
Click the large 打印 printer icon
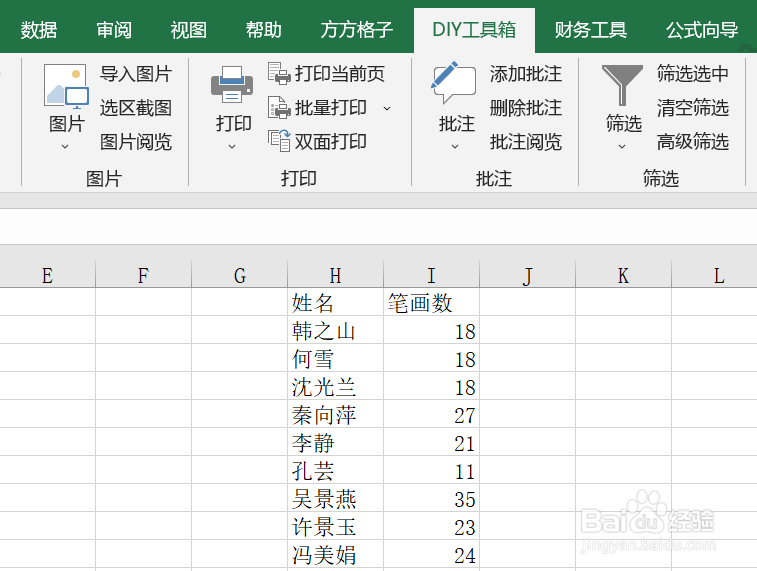click(x=232, y=84)
